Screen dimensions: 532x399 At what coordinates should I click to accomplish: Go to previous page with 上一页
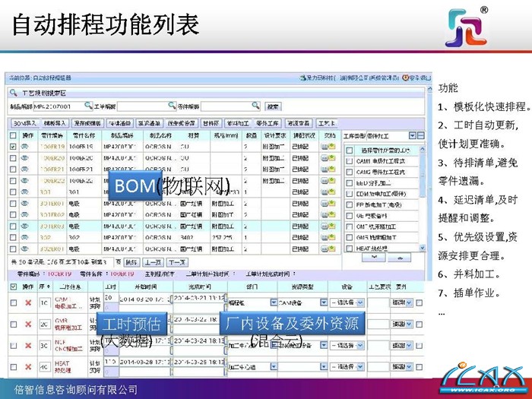coord(154,262)
